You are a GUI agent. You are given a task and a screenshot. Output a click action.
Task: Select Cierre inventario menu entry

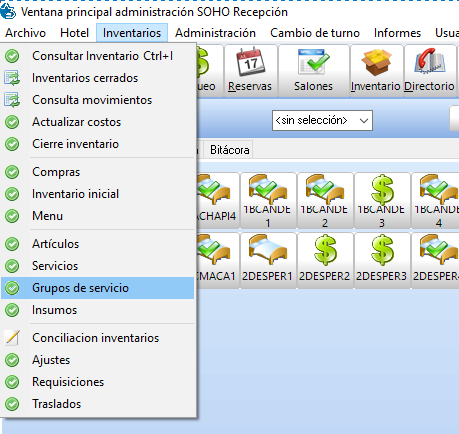[x=98, y=144]
